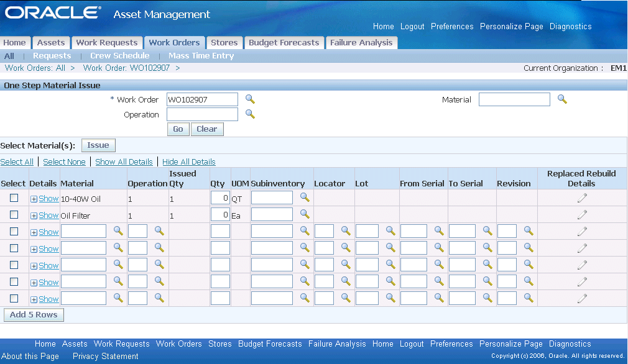Click the Issue button
The height and width of the screenshot is (364, 628).
click(x=98, y=145)
